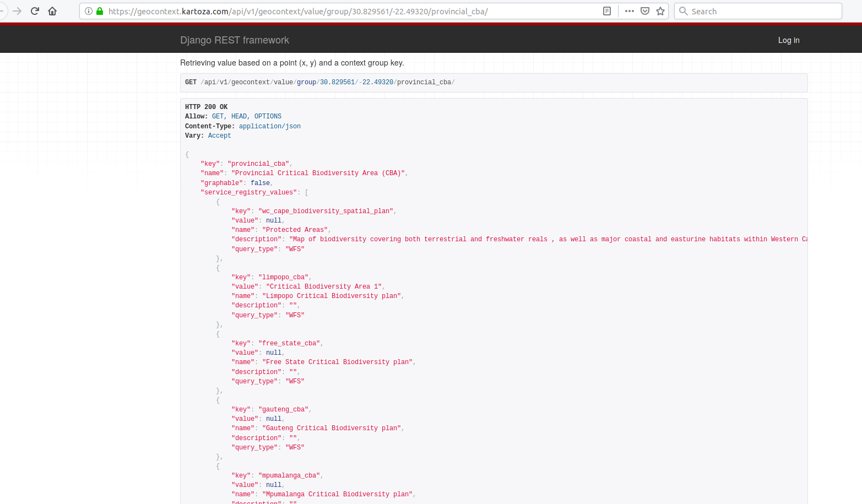Click the application/json content-type link

[269, 126]
